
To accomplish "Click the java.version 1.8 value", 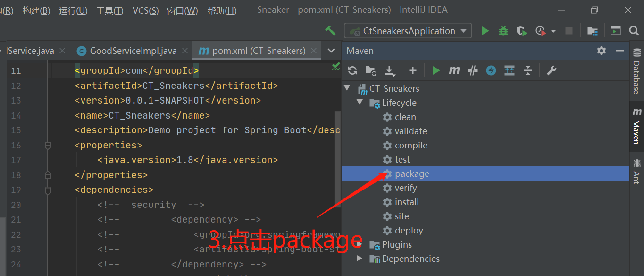I will coord(185,160).
